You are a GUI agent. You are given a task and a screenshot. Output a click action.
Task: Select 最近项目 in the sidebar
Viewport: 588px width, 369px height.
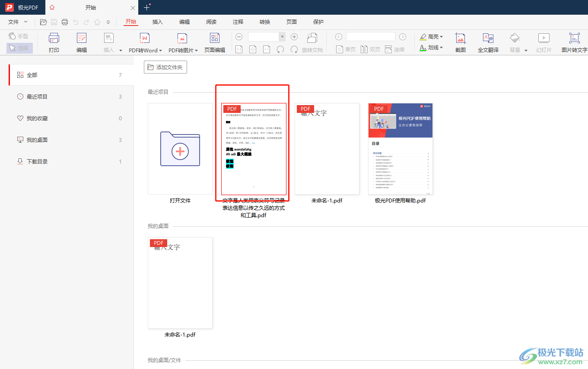(71, 97)
